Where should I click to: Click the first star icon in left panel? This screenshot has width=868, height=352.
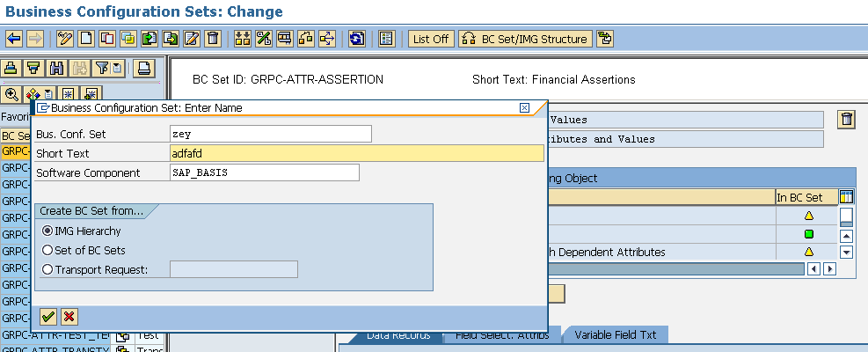point(68,93)
